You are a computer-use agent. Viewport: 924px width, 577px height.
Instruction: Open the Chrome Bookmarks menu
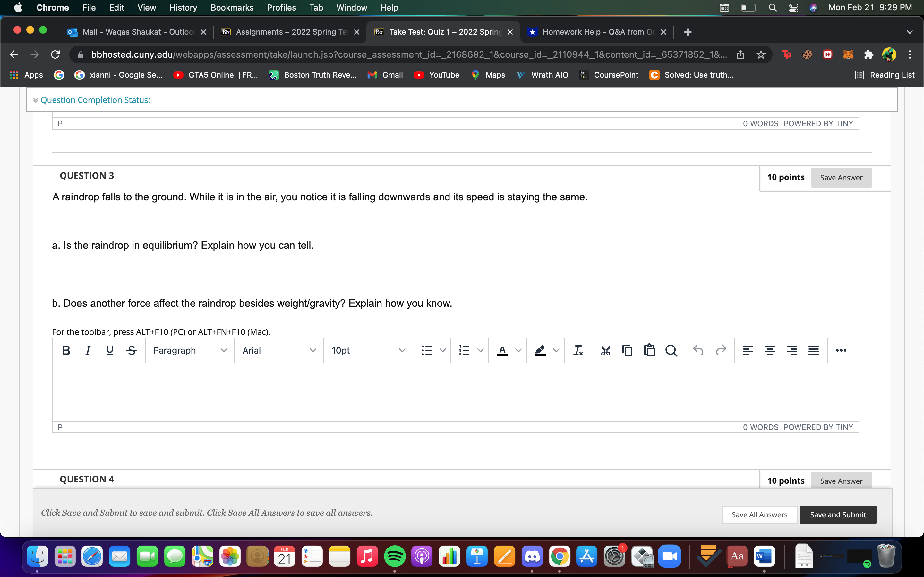point(232,7)
